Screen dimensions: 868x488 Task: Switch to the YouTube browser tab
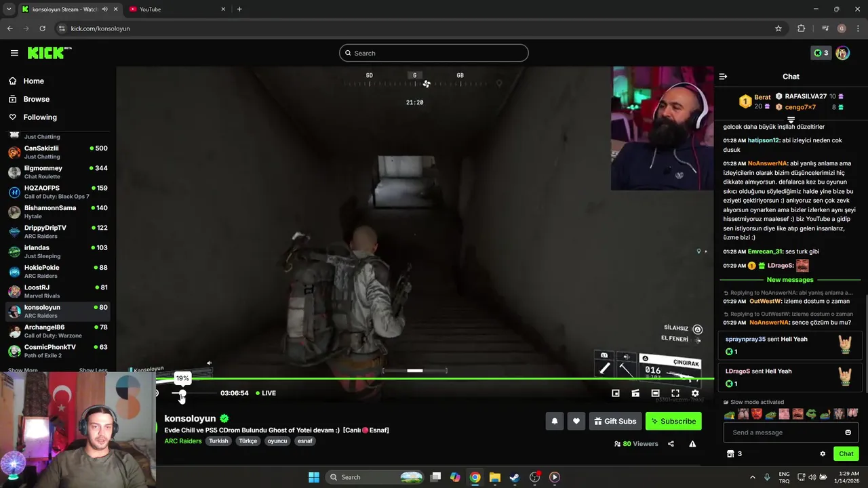176,9
